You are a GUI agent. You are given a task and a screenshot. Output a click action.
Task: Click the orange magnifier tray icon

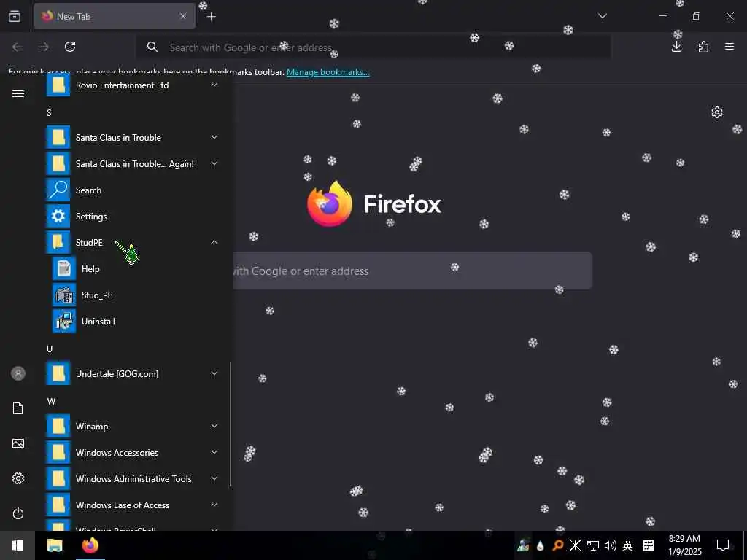(557, 545)
